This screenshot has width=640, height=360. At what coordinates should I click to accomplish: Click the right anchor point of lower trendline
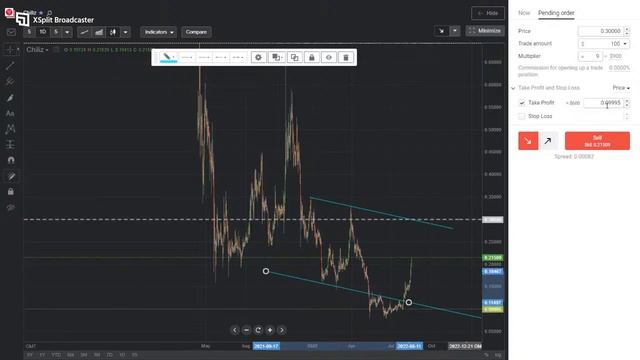[x=409, y=302]
